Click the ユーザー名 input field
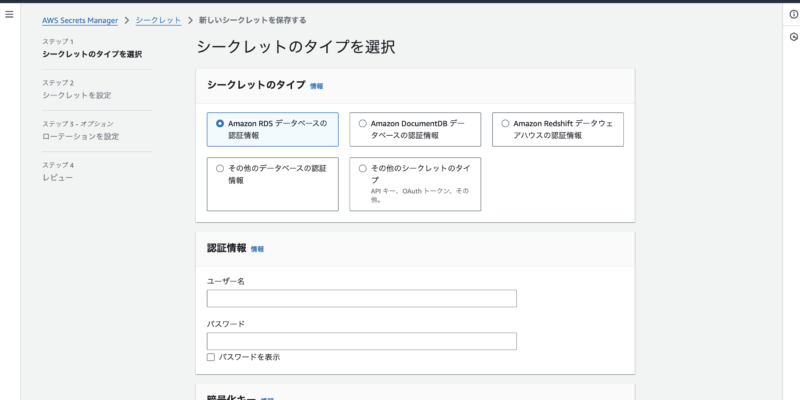The height and width of the screenshot is (400, 800). tap(361, 298)
